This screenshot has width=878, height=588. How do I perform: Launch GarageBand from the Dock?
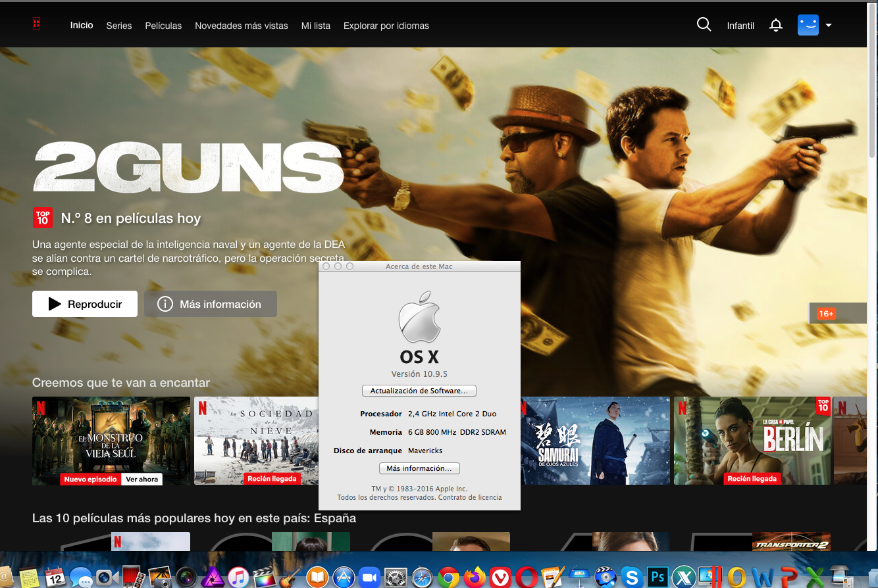pos(290,576)
